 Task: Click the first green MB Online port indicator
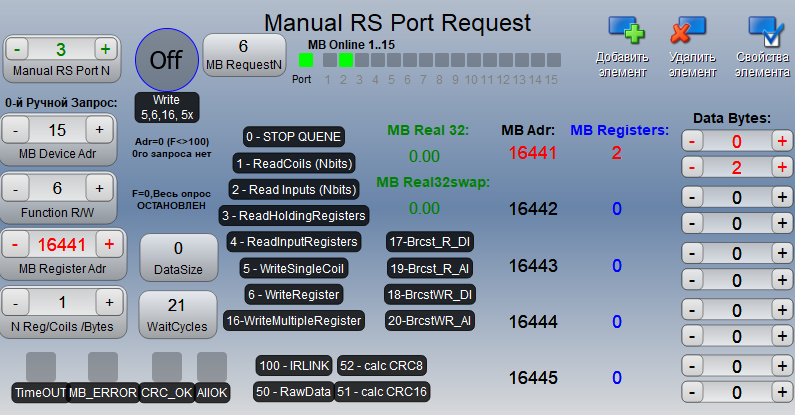[306, 61]
